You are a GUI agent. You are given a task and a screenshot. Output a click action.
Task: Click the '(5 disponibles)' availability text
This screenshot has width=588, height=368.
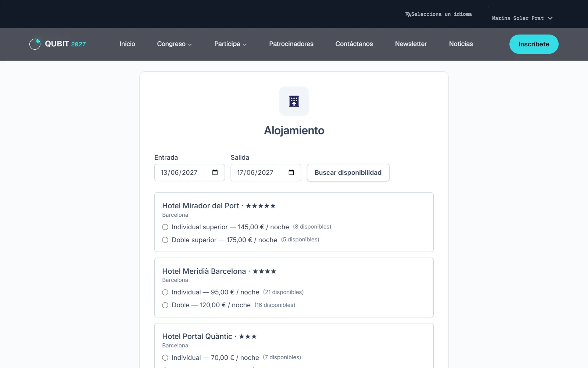point(300,240)
